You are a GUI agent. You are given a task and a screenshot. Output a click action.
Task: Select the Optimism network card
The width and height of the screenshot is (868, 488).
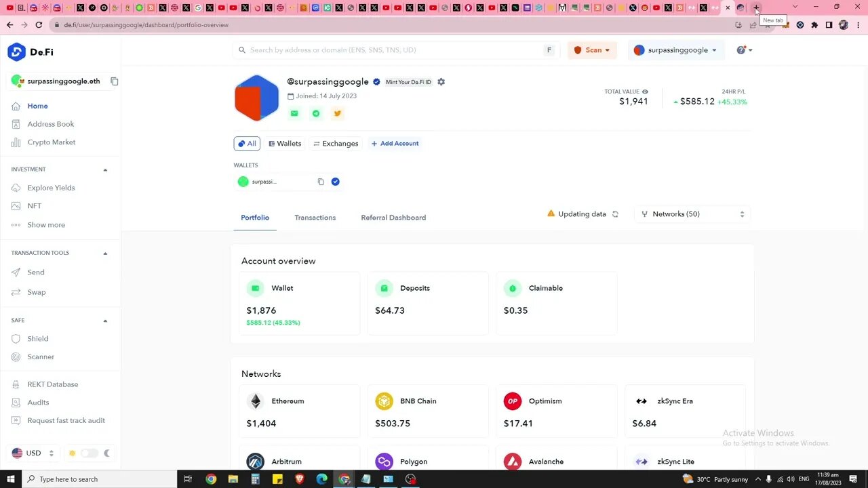[x=557, y=411]
